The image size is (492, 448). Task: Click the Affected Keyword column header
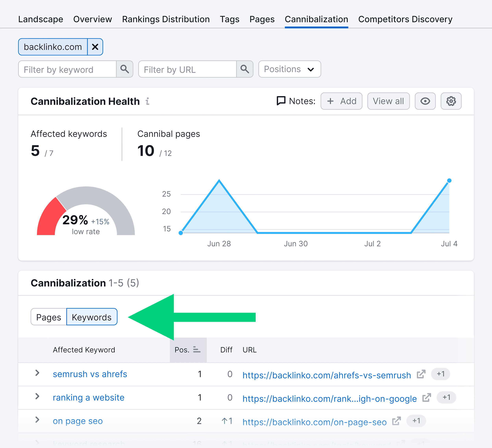click(84, 350)
